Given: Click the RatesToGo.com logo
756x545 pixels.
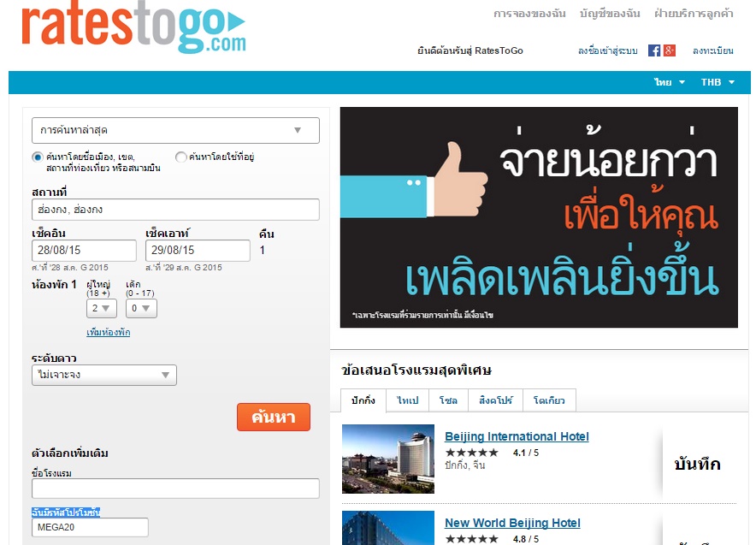Looking at the screenshot, I should 133,27.
